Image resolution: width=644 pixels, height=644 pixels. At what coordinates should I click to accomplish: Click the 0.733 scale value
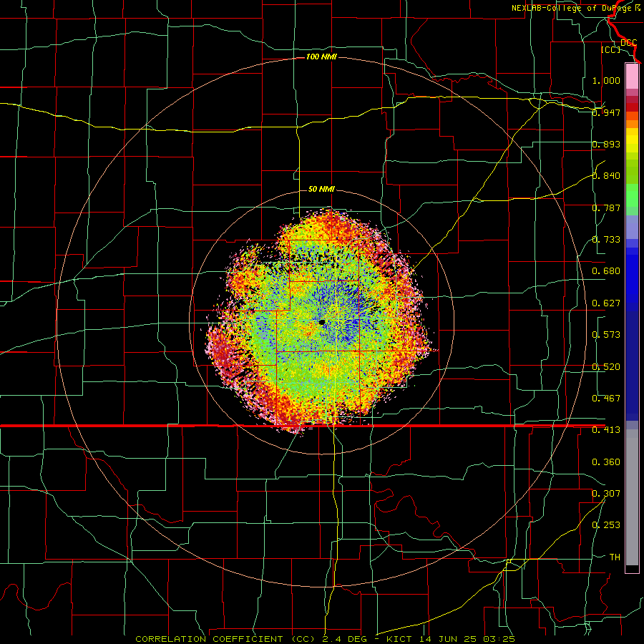pos(606,240)
